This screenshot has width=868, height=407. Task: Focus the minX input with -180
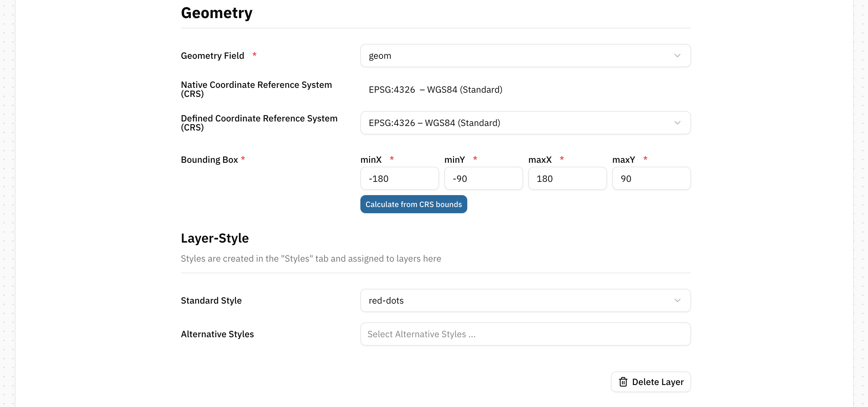pos(400,179)
